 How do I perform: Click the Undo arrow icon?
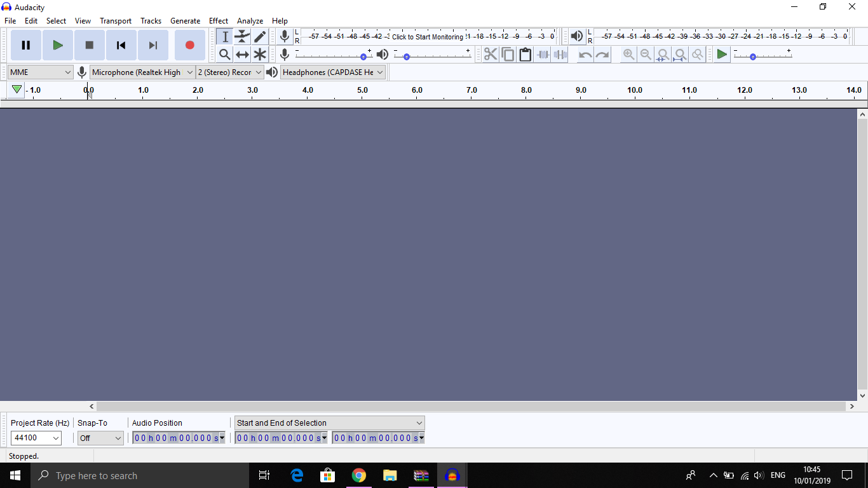pos(585,55)
